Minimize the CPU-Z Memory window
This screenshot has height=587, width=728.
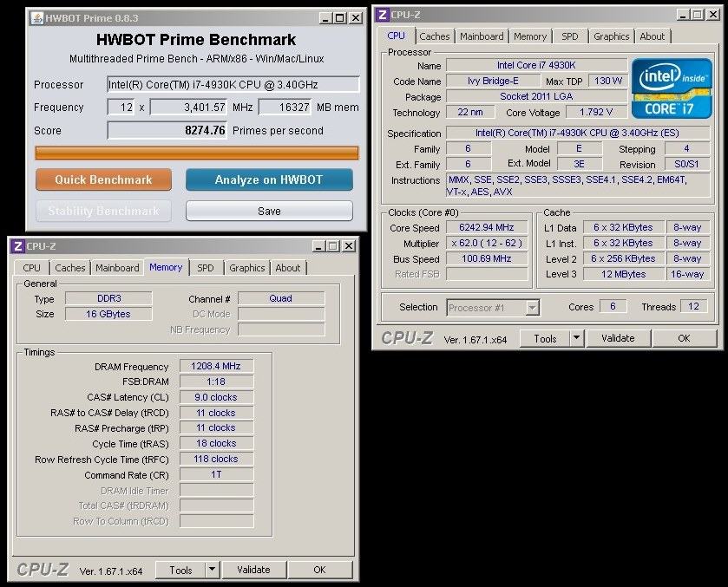318,246
